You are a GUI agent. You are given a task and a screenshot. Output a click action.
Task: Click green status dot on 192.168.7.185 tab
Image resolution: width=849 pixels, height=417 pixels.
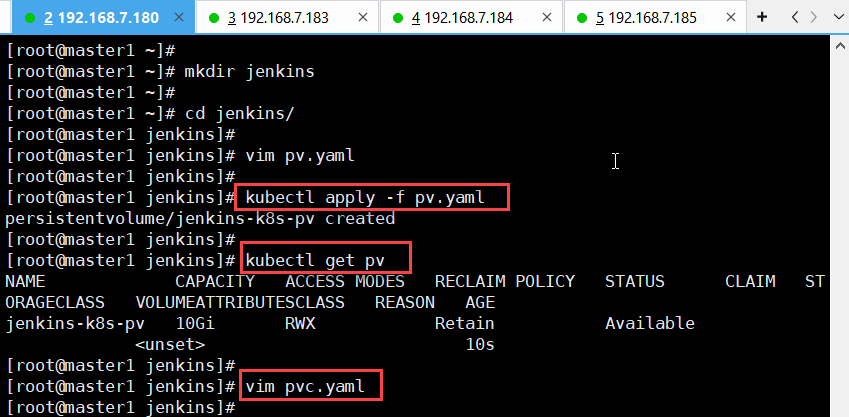(582, 18)
